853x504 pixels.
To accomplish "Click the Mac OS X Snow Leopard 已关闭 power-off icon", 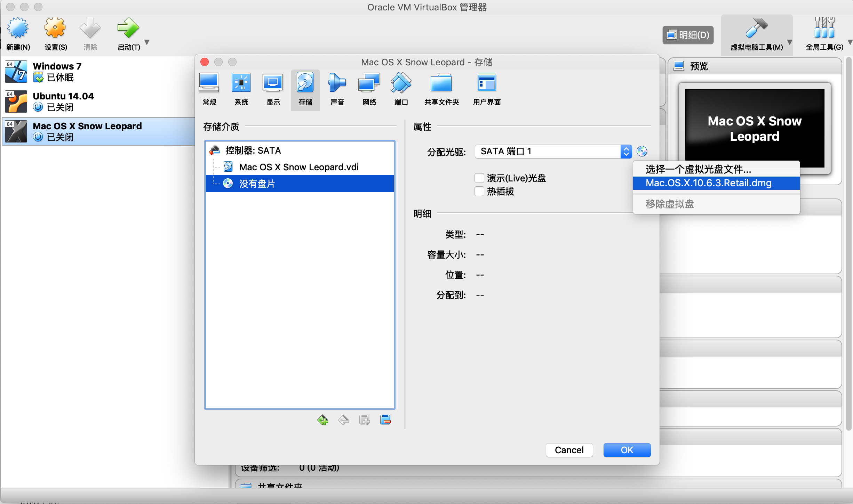I will (38, 137).
